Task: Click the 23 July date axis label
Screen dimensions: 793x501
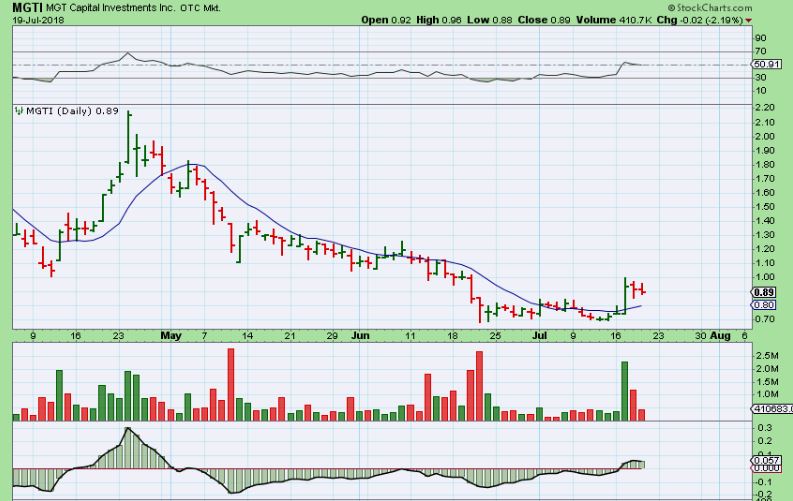Action: click(657, 335)
